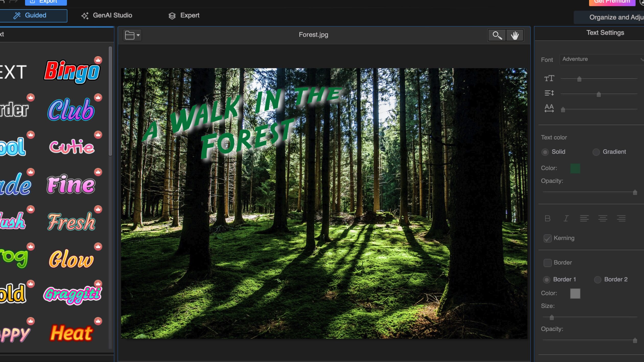Open the green text color swatch
The image size is (644, 362).
click(x=575, y=168)
